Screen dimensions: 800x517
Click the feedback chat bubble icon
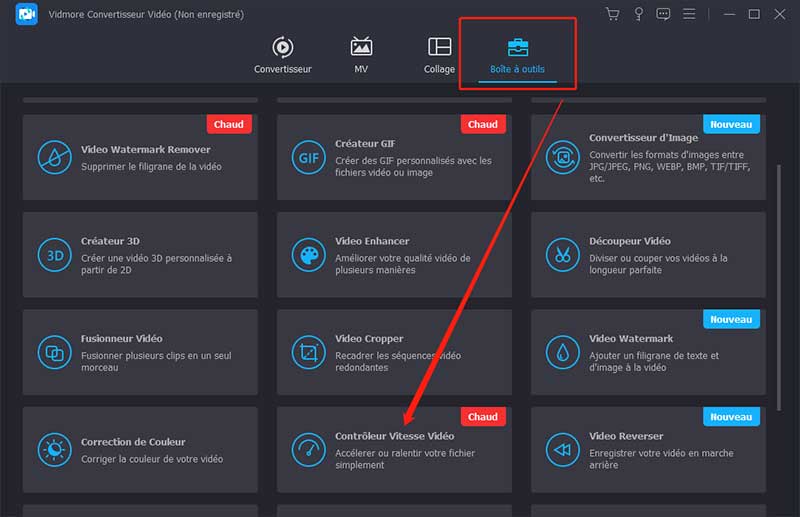coord(663,14)
